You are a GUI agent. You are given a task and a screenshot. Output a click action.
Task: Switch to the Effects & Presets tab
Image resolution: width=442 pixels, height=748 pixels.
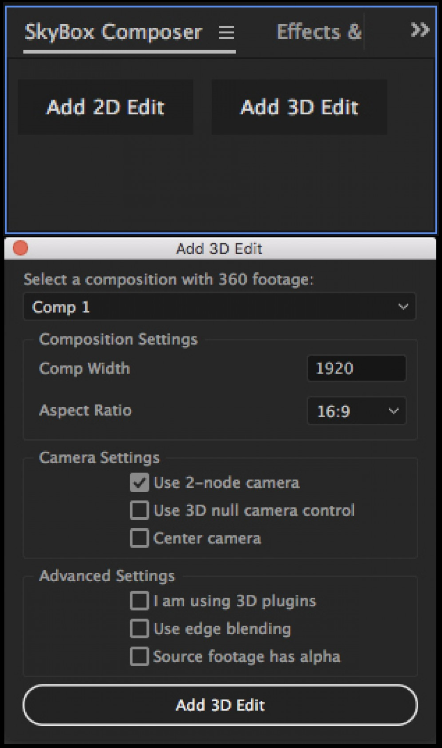[x=319, y=32]
